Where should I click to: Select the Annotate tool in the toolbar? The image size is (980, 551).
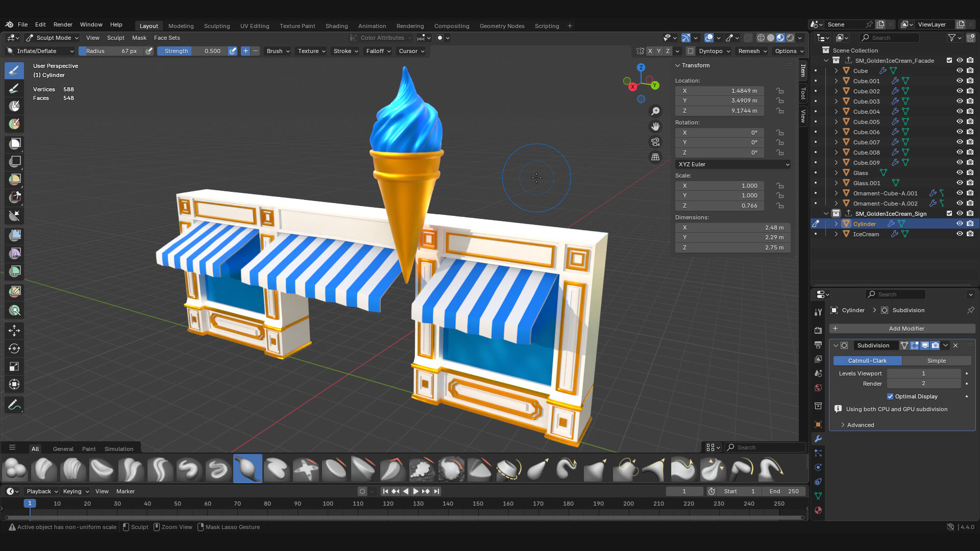pos(14,405)
